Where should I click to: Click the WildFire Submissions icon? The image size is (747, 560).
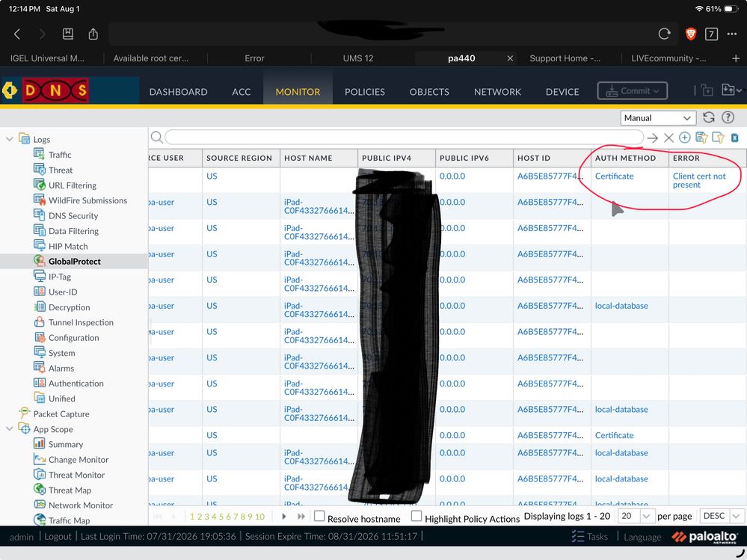click(40, 200)
